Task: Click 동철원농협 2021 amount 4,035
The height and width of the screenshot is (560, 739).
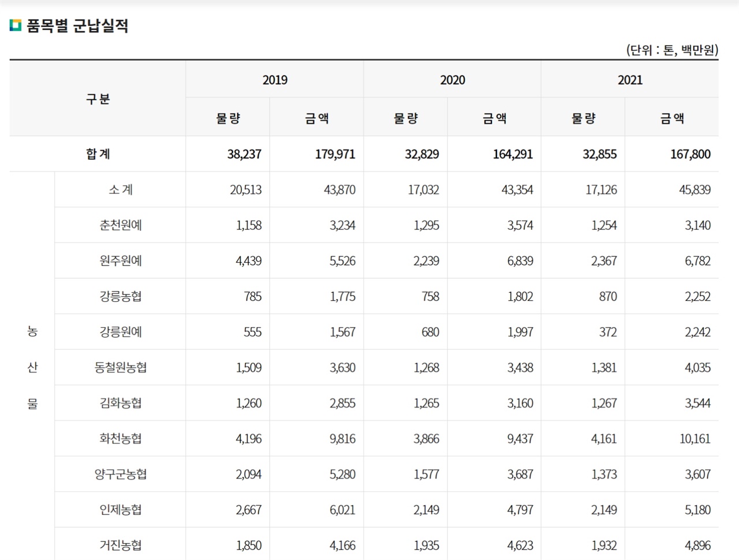Action: 698,368
